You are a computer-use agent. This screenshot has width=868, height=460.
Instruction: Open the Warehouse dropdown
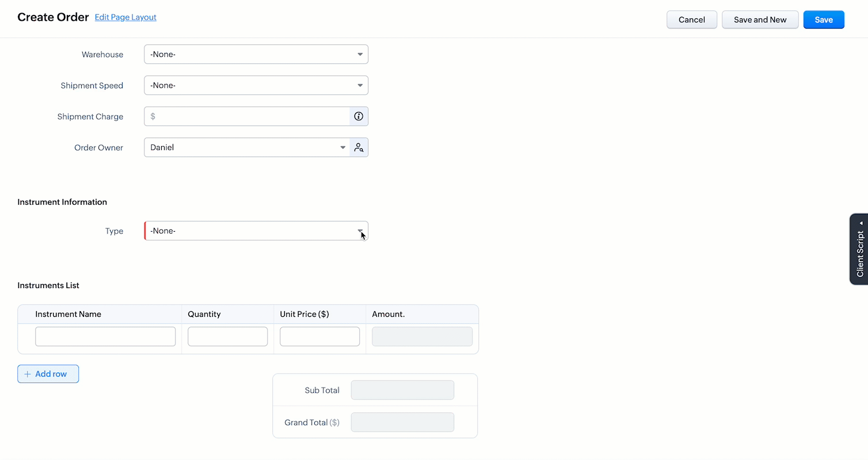pos(256,55)
